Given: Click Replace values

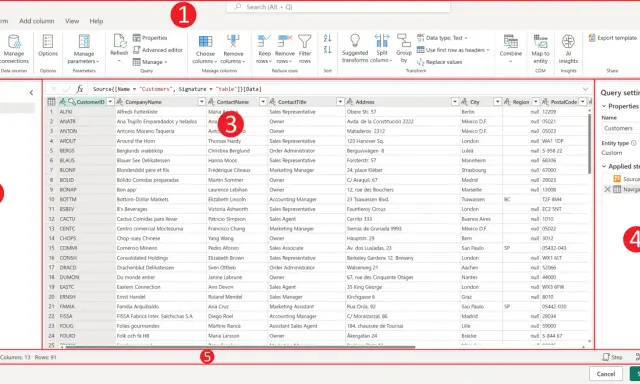Looking at the screenshot, I should [440, 62].
